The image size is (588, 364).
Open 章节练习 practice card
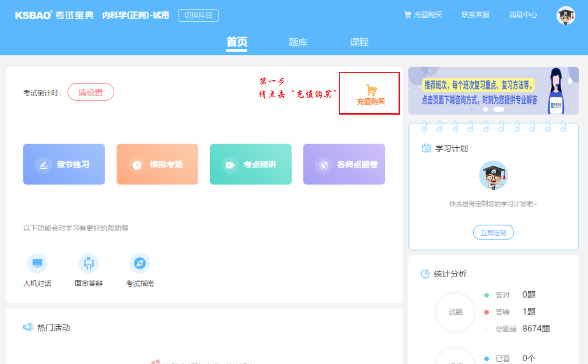coord(64,165)
